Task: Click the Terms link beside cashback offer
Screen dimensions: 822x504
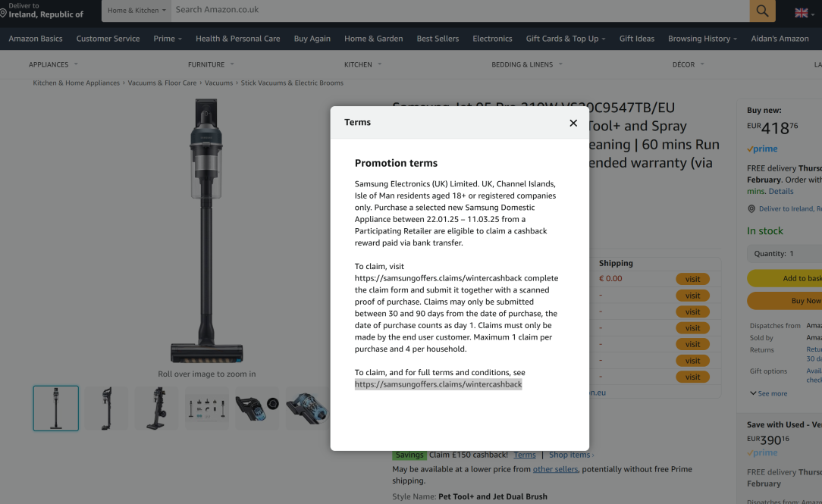Action: 524,455
